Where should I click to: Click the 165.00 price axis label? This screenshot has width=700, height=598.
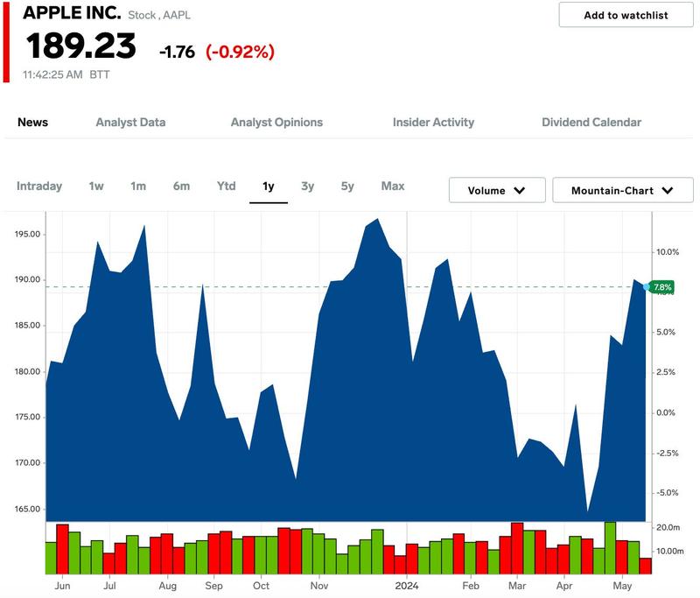click(x=27, y=509)
